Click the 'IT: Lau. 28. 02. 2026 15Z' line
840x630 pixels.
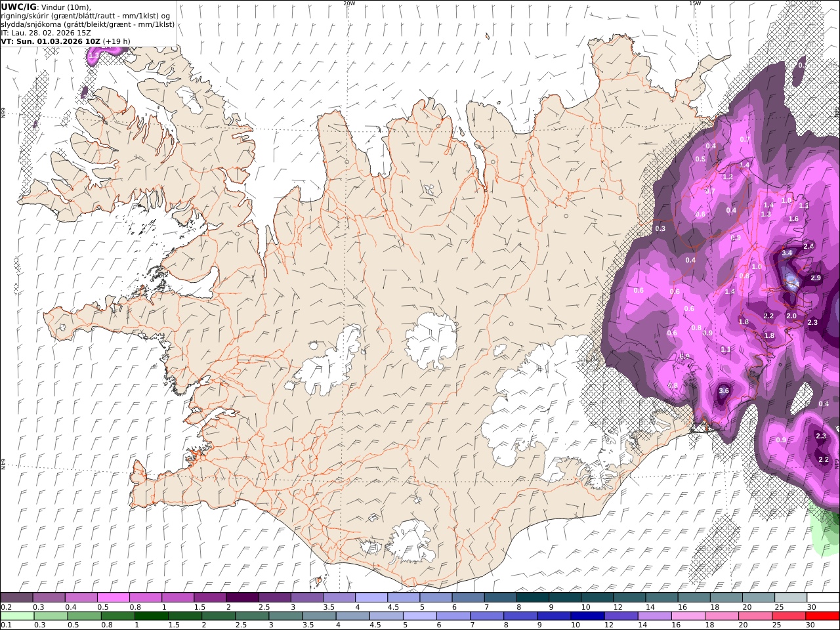click(x=46, y=32)
